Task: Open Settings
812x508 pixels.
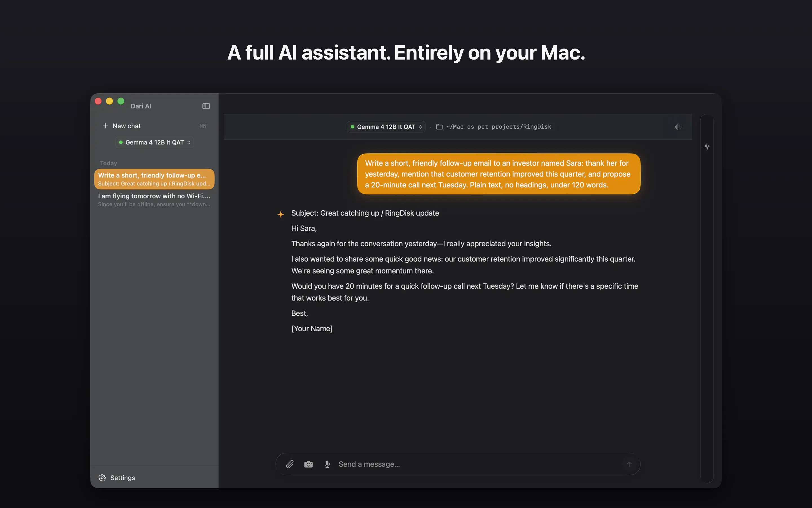Action: 117,478
